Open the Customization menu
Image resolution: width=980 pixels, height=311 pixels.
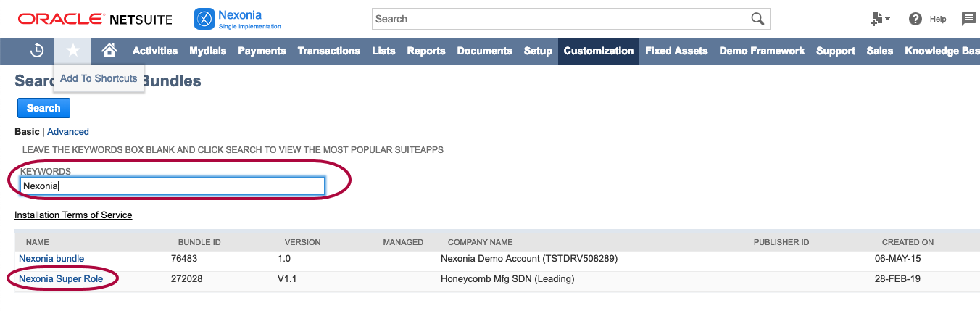[598, 51]
